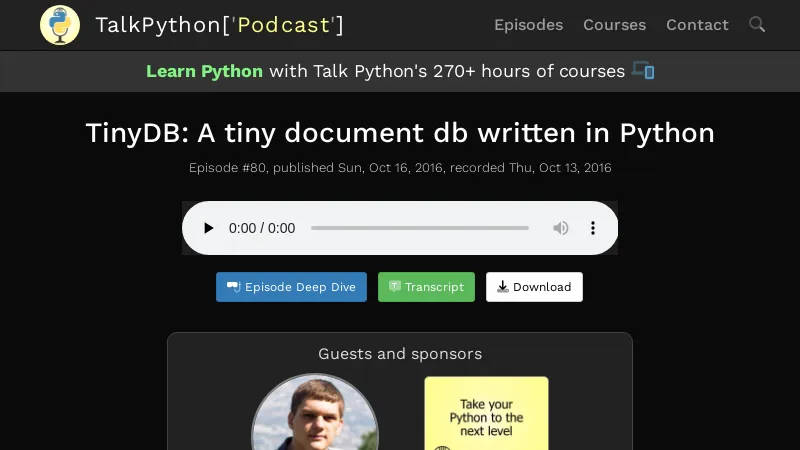Open the search magnifying glass icon

[x=757, y=25]
